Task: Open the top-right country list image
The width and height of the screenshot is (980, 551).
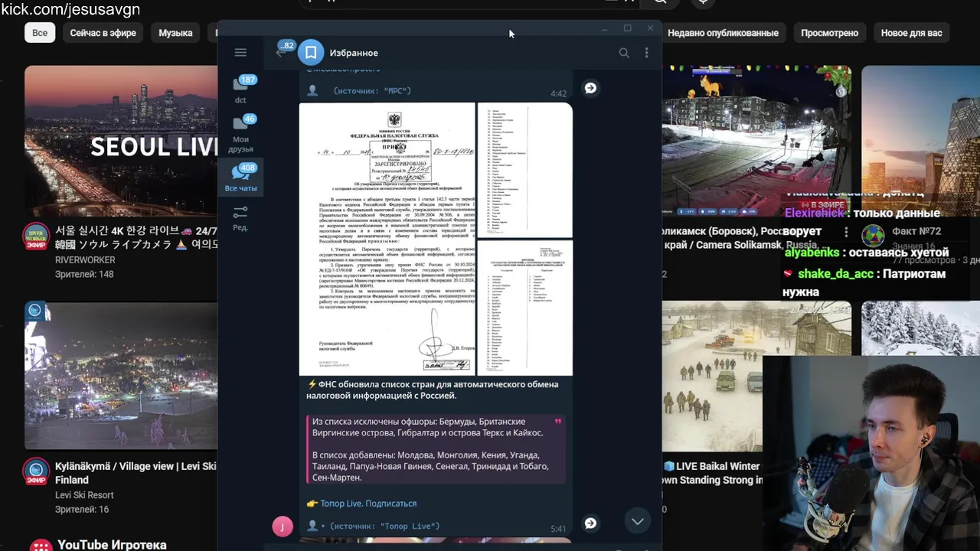Action: coord(524,171)
